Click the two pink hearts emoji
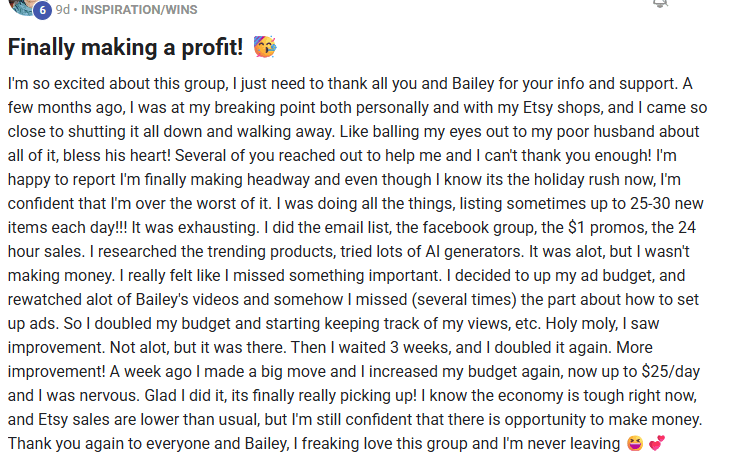 click(657, 443)
